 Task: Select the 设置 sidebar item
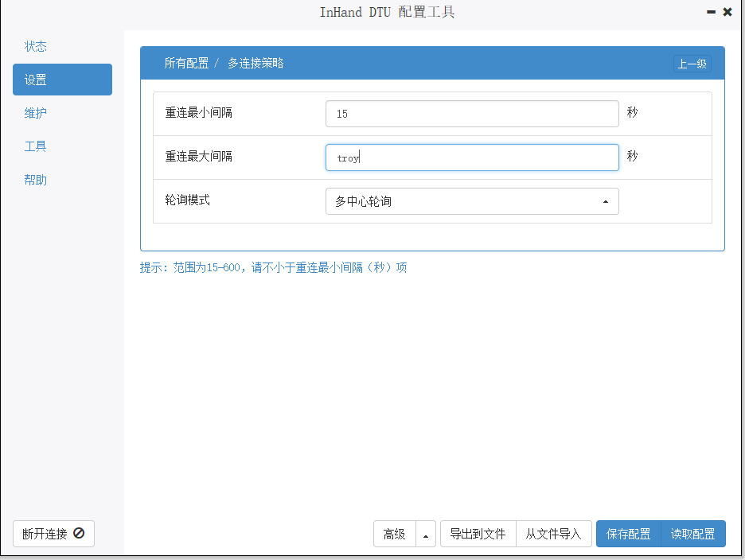[x=62, y=80]
